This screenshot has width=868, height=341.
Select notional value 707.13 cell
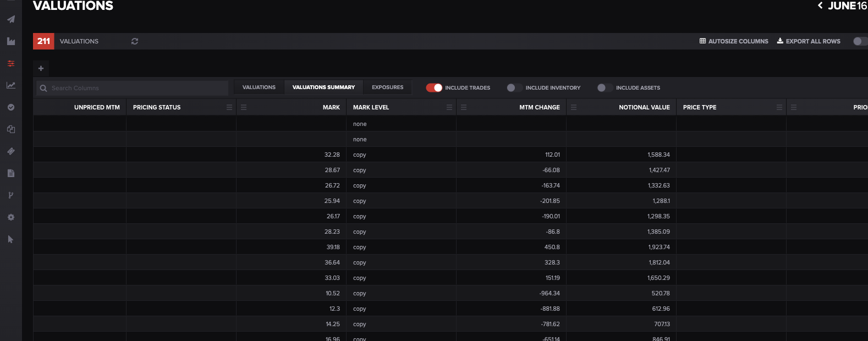pos(621,324)
